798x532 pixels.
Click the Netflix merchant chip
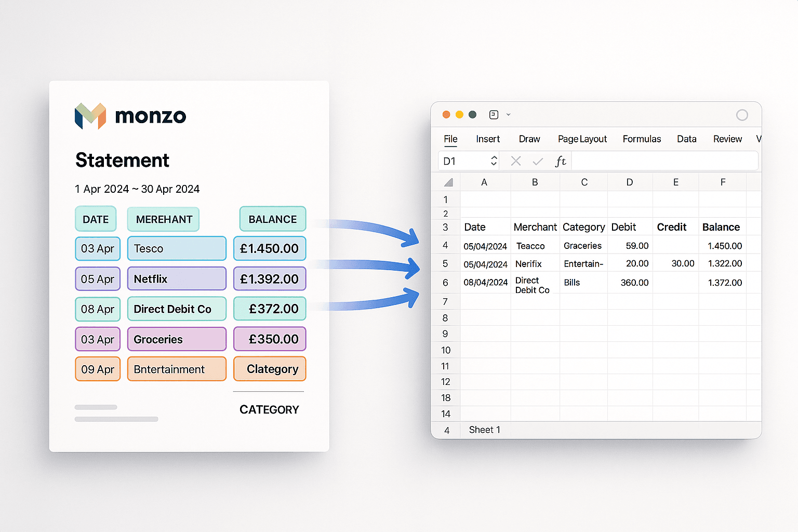point(177,279)
